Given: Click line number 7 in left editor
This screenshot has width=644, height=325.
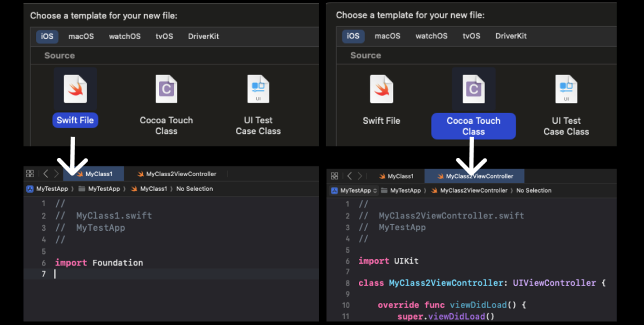Looking at the screenshot, I should pos(44,274).
